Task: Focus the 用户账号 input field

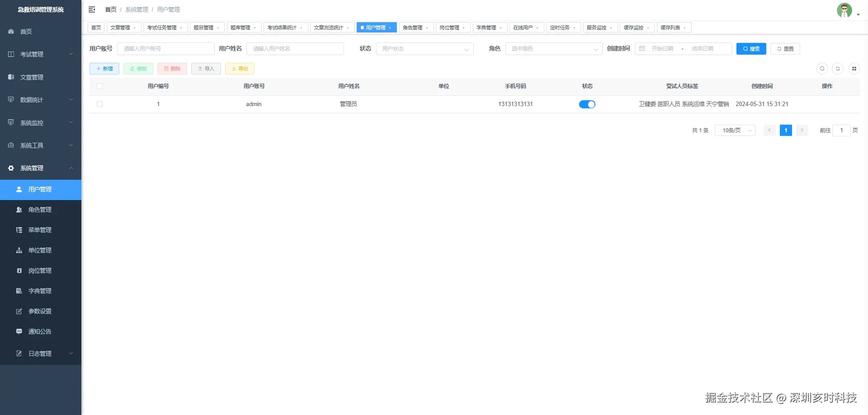Action: 166,49
